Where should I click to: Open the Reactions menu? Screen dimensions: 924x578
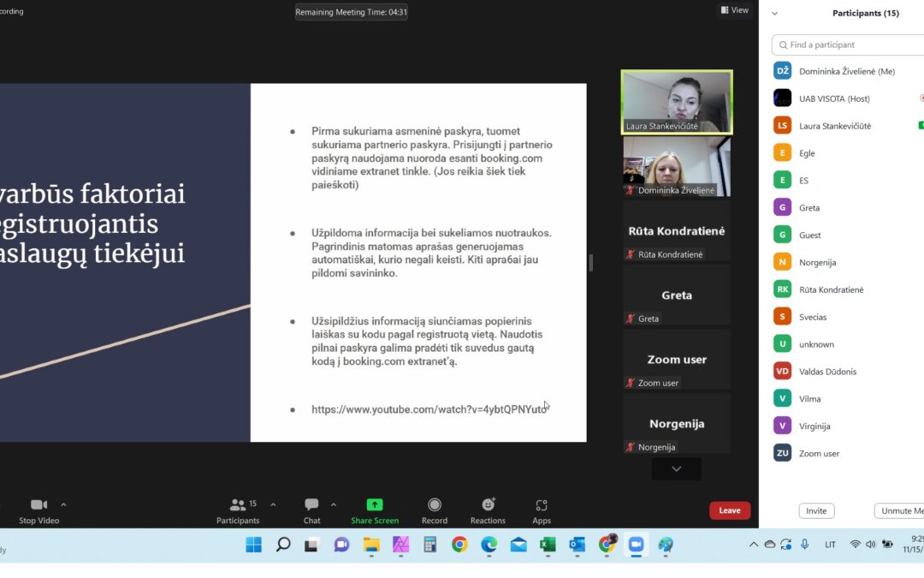click(x=489, y=505)
